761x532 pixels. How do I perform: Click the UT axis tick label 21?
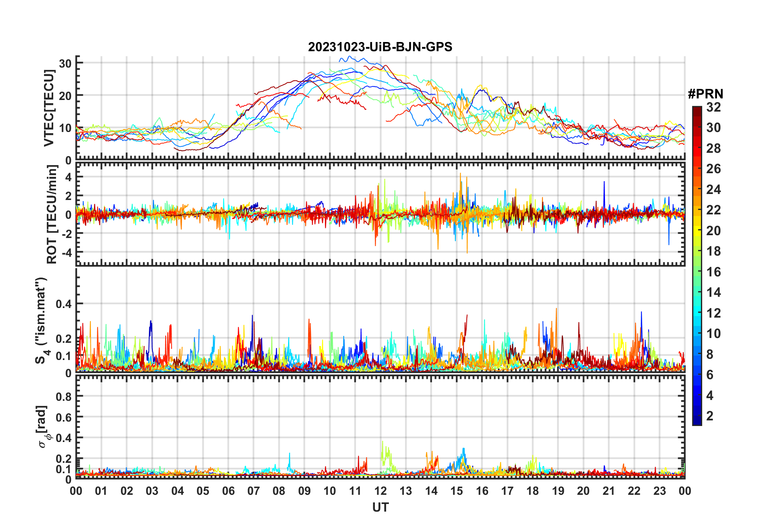pyautogui.click(x=609, y=491)
